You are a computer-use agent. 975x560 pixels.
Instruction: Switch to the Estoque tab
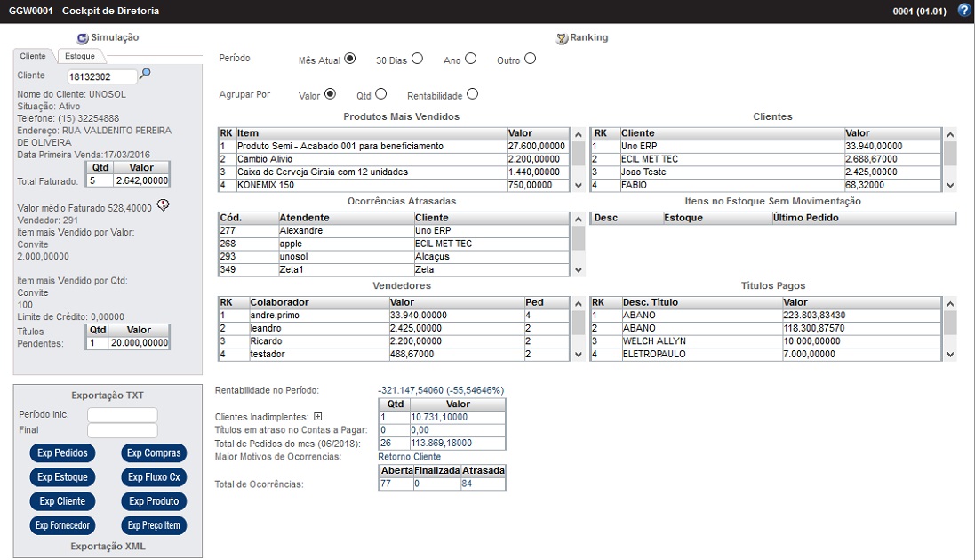80,56
